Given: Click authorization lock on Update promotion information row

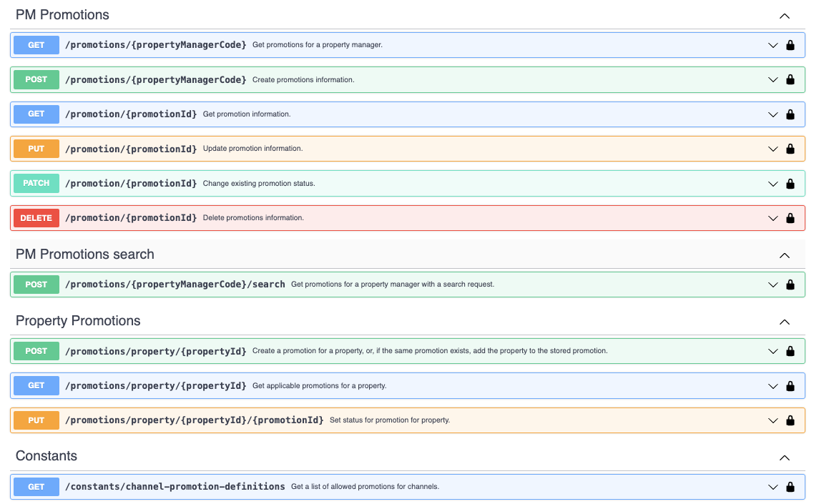Looking at the screenshot, I should [790, 149].
